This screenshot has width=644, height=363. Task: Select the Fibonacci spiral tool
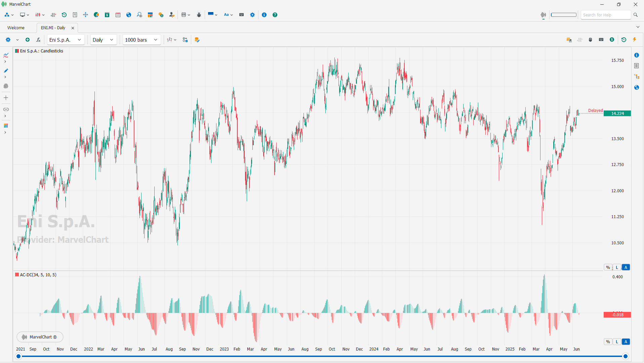[x=6, y=86]
